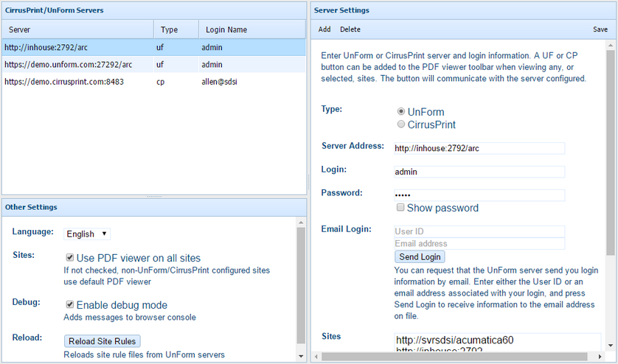This screenshot has height=364, width=618.
Task: Disable the Enable debug mode checkbox
Action: (70, 305)
